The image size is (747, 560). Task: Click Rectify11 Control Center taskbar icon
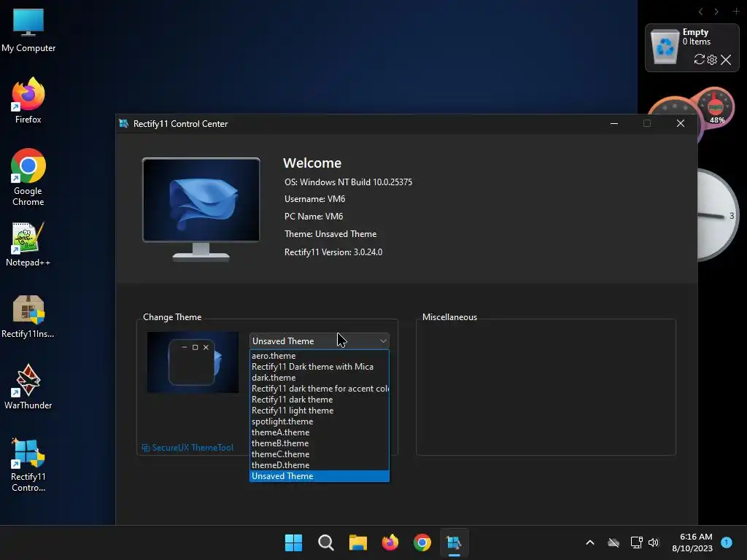pos(454,542)
